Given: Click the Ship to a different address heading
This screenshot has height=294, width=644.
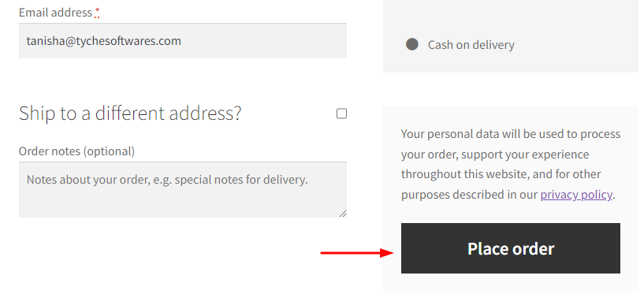Looking at the screenshot, I should click(x=130, y=114).
